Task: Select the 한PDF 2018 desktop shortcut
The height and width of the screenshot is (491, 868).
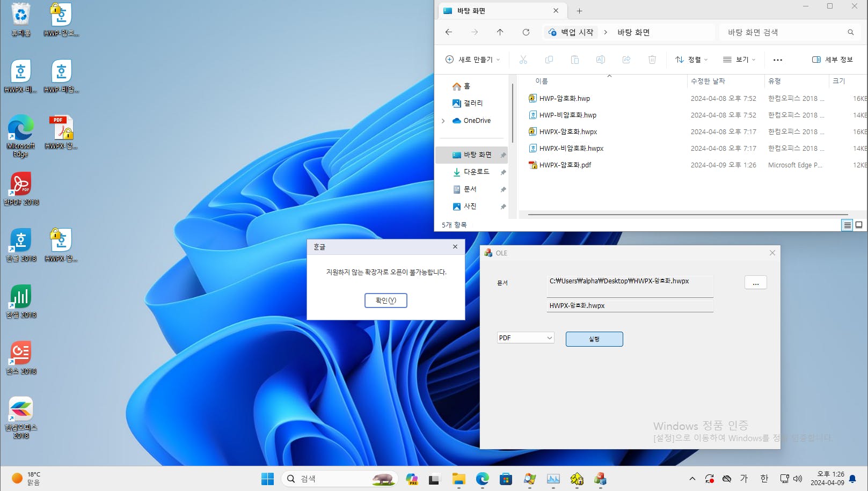Action: (21, 189)
